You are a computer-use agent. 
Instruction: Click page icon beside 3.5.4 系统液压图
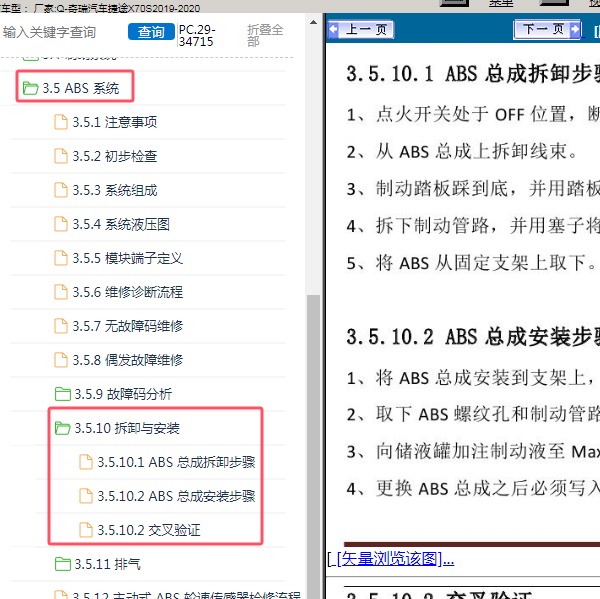(x=61, y=224)
